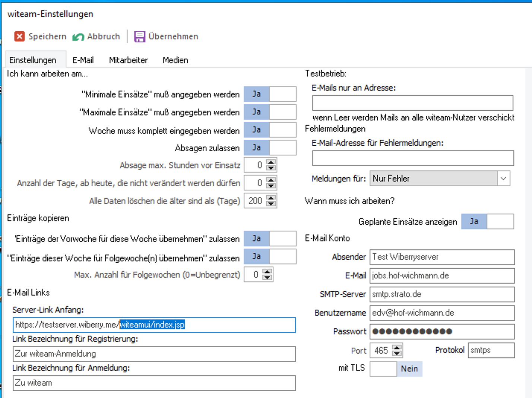Toggle Geplante Einsätze anzeigen switch
532x398 pixels.
[x=487, y=222]
